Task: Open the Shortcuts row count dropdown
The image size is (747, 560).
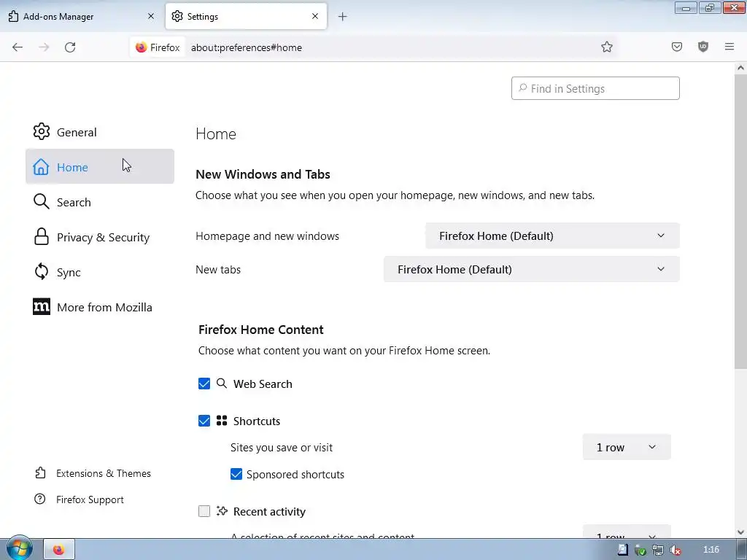Action: pos(627,447)
